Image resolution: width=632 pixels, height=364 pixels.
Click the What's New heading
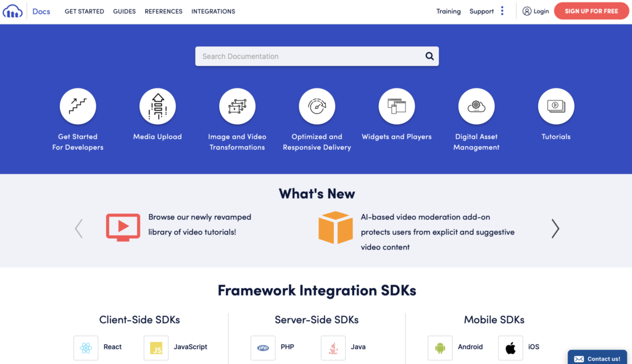pos(317,194)
